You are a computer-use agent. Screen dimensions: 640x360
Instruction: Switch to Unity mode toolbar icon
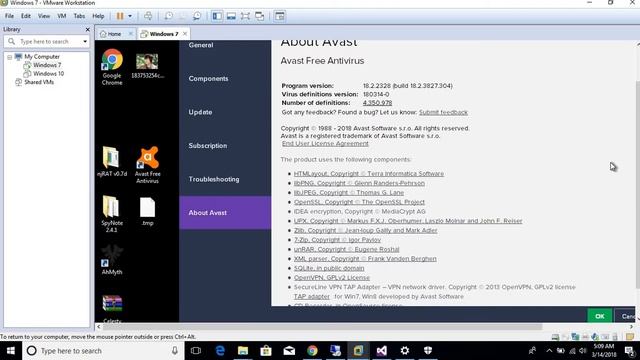click(260, 16)
